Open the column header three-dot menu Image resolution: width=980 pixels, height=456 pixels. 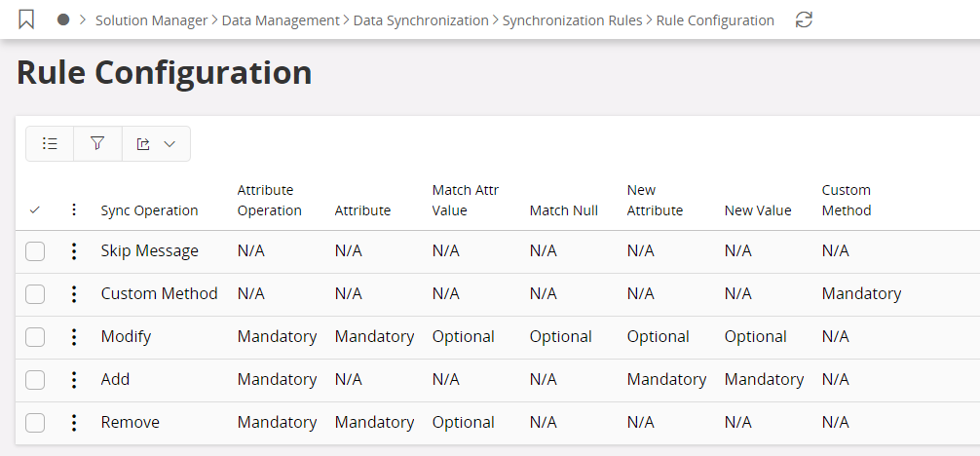pyautogui.click(x=74, y=210)
